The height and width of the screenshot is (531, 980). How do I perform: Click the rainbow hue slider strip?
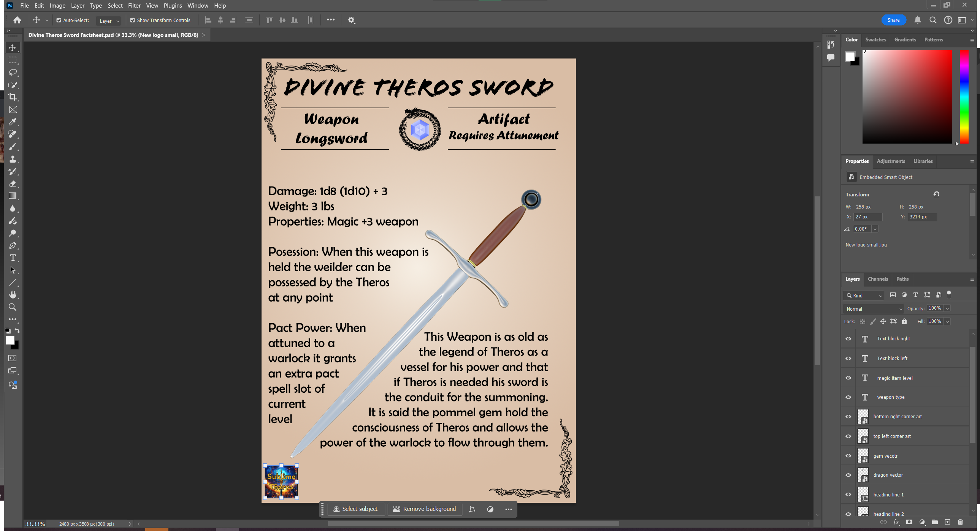[x=964, y=97]
